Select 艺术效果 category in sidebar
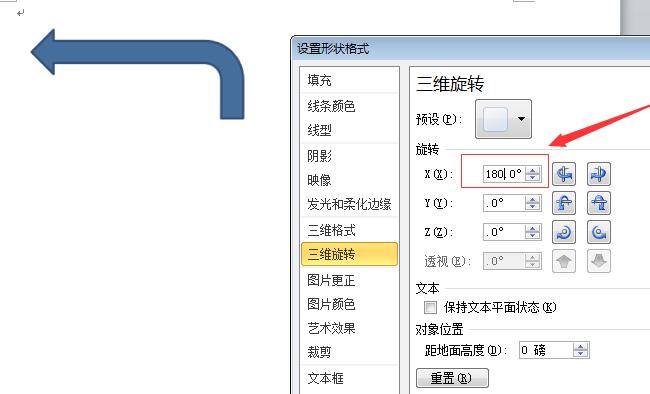 (x=349, y=328)
